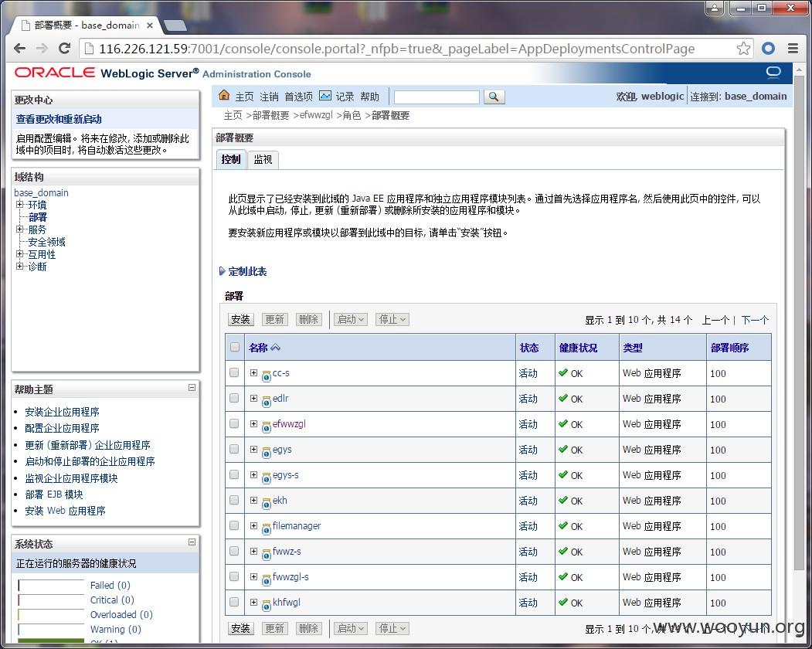The width and height of the screenshot is (812, 649).
Task: Switch to the 监视 tab
Action: coord(263,159)
